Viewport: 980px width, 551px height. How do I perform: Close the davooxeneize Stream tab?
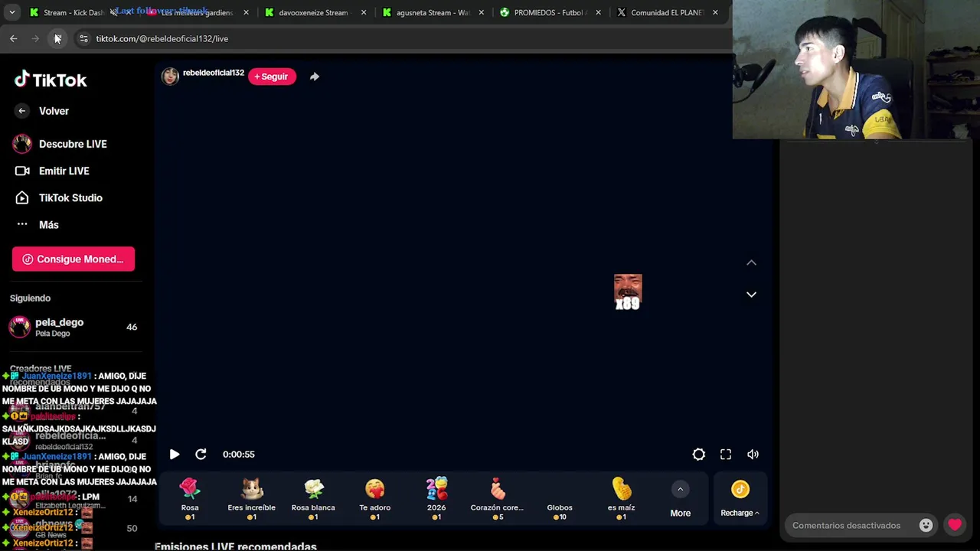coord(364,12)
